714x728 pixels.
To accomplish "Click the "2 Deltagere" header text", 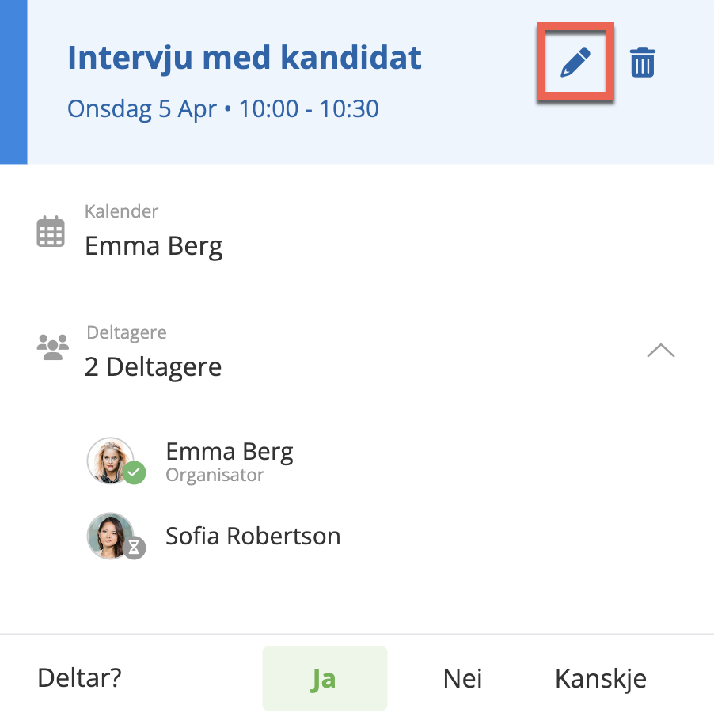I will [153, 367].
